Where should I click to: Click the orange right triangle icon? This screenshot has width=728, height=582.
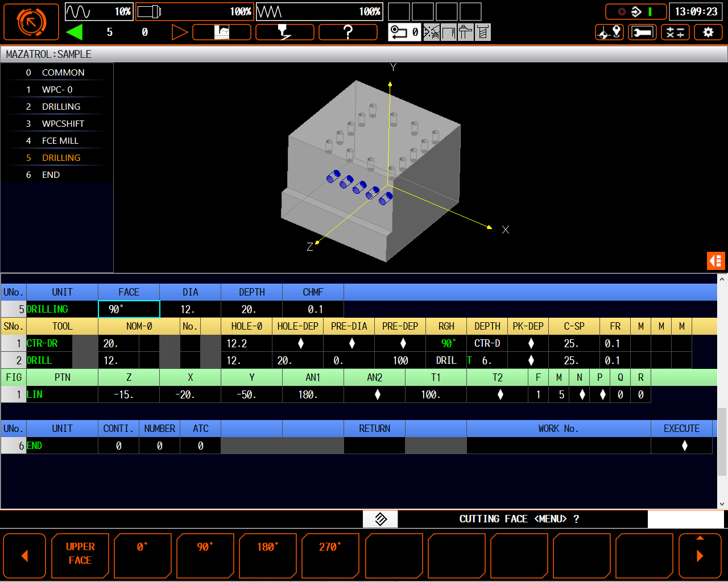179,32
